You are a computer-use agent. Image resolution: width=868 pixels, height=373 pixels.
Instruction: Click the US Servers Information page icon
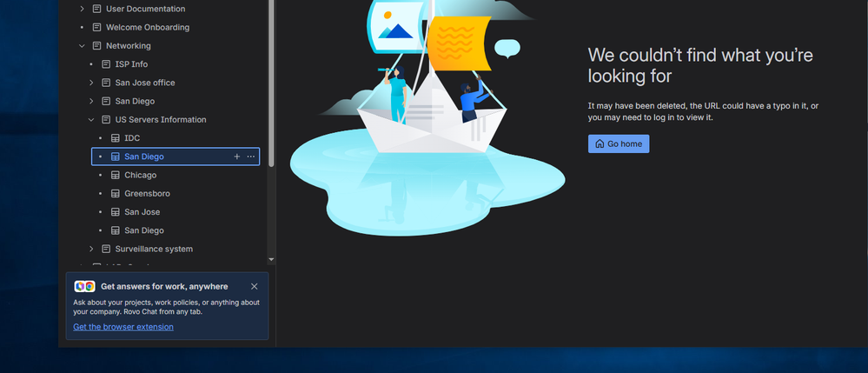(106, 120)
